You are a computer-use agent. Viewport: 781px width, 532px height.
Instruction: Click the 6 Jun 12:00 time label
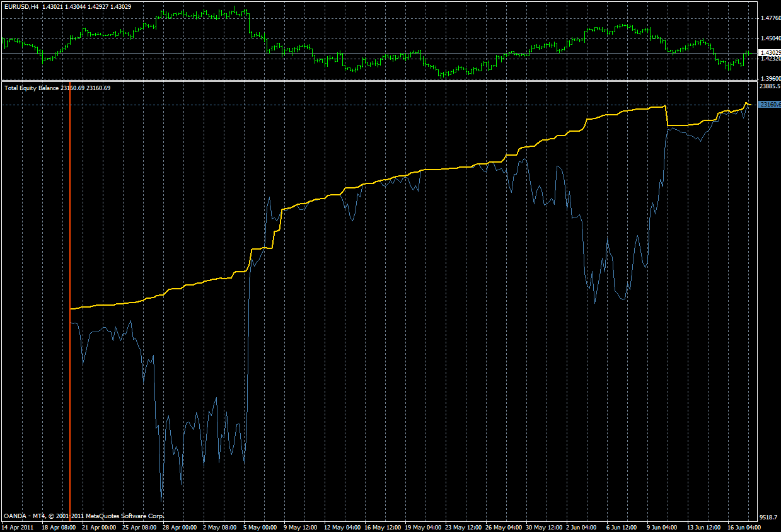[x=622, y=527]
